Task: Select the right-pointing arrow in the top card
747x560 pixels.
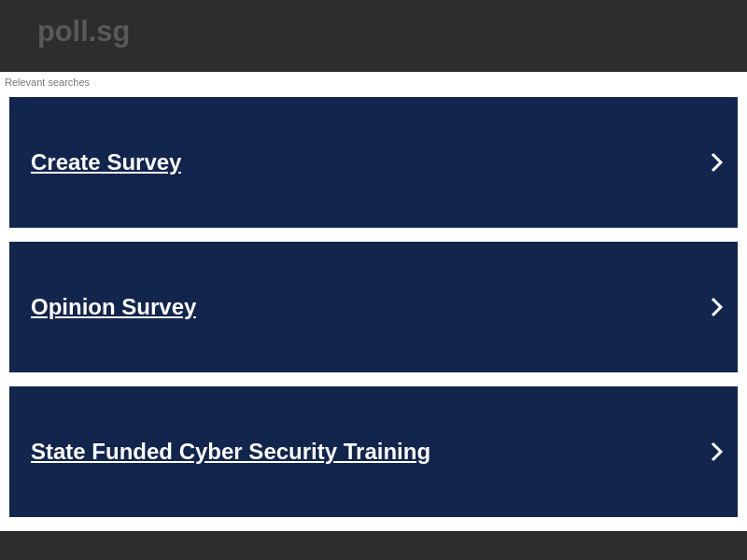Action: point(717,161)
